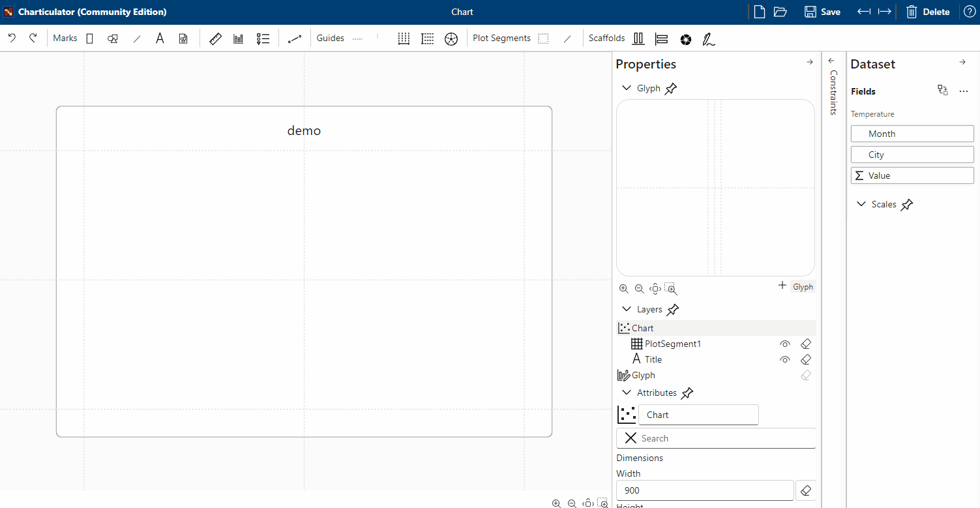This screenshot has height=508, width=980.
Task: Toggle visibility of the Title layer
Action: [x=785, y=359]
